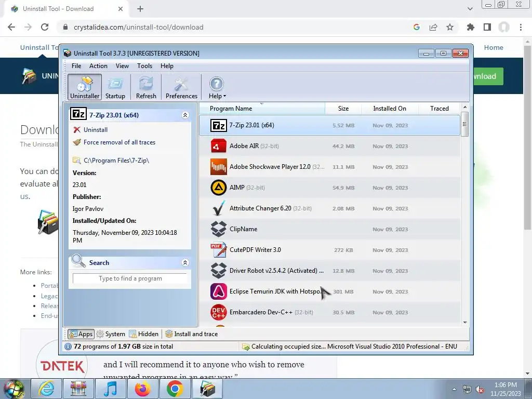
Task: Click the red X Uninstall icon
Action: tap(77, 129)
